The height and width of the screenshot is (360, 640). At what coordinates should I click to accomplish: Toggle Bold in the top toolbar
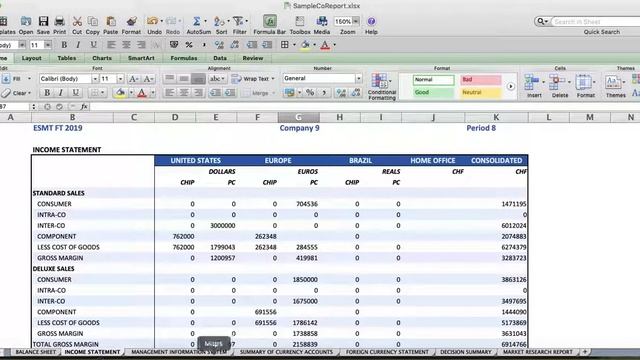click(x=64, y=45)
